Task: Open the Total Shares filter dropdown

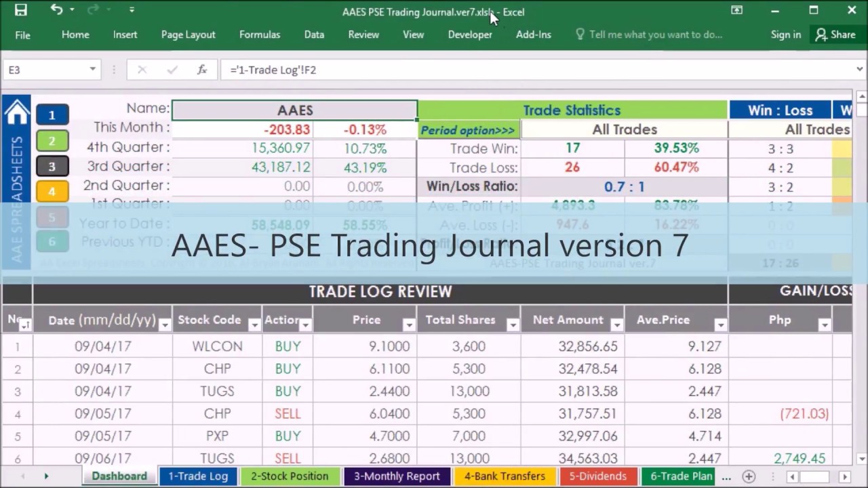Action: coord(513,325)
